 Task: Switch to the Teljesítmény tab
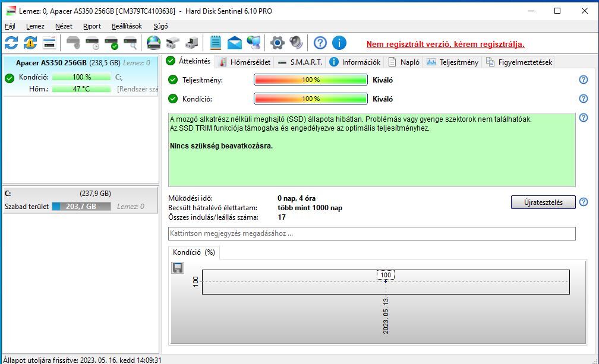[x=453, y=62]
